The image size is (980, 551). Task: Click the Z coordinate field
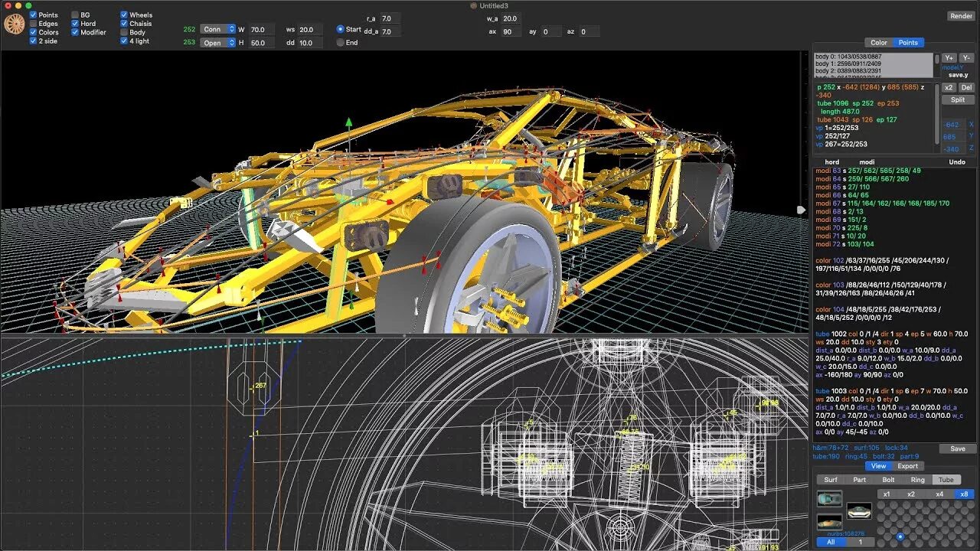(x=953, y=149)
